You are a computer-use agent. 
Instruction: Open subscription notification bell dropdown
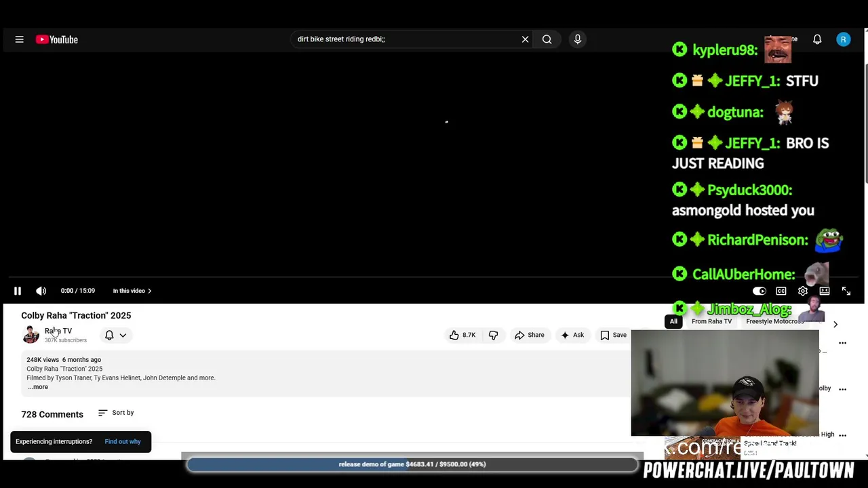tap(115, 335)
